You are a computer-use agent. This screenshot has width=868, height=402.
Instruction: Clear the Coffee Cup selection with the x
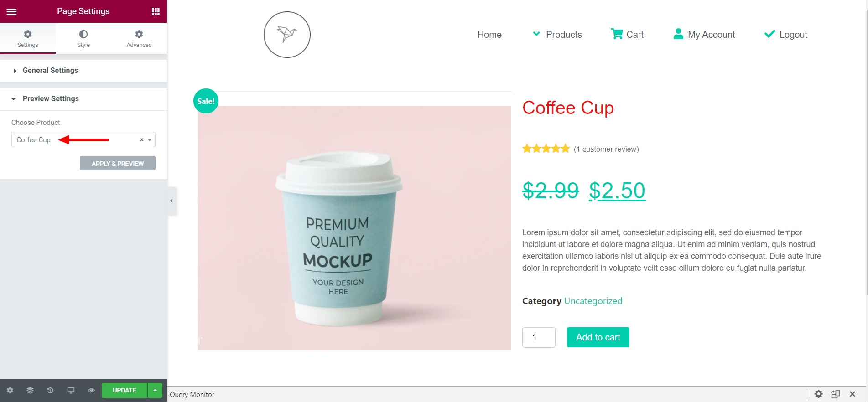141,139
